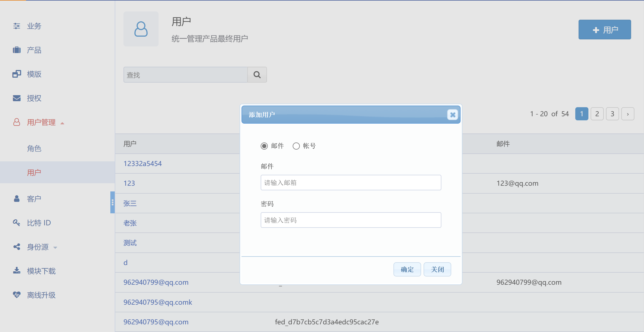Image resolution: width=644 pixels, height=332 pixels.
Task: Open 离线升级 menu item
Action: tap(41, 295)
